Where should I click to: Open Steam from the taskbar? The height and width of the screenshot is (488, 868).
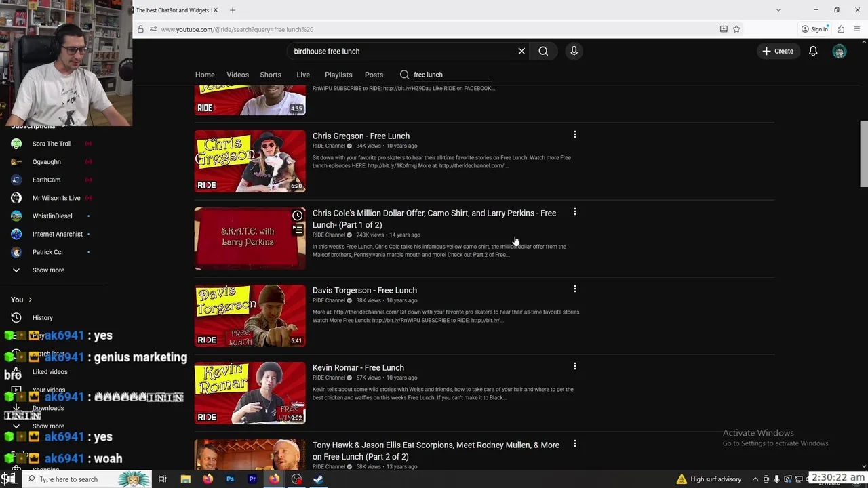pyautogui.click(x=318, y=479)
